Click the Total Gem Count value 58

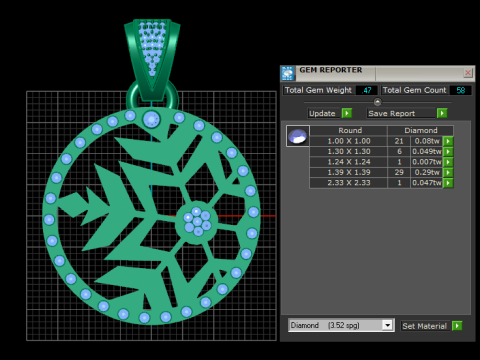[461, 90]
